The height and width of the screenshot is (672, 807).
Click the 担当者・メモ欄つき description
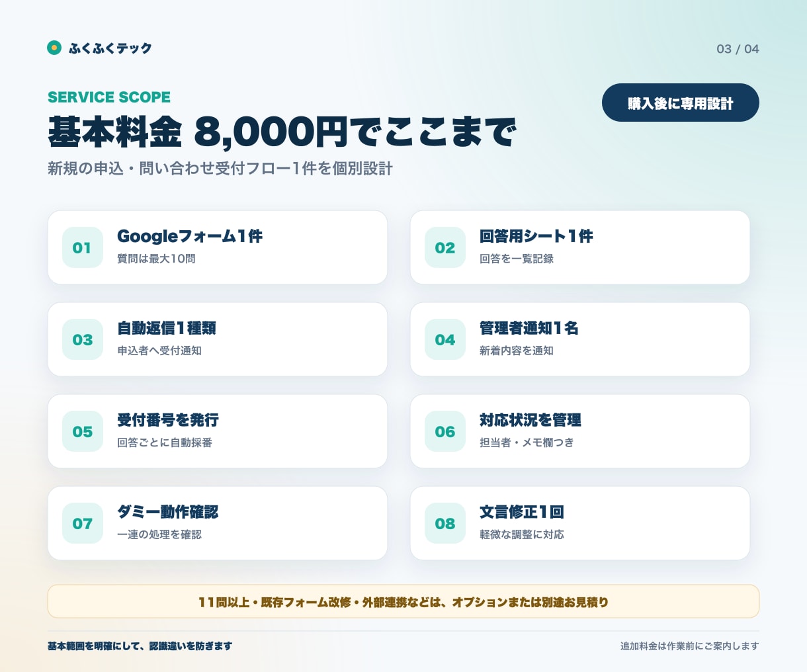tap(527, 442)
